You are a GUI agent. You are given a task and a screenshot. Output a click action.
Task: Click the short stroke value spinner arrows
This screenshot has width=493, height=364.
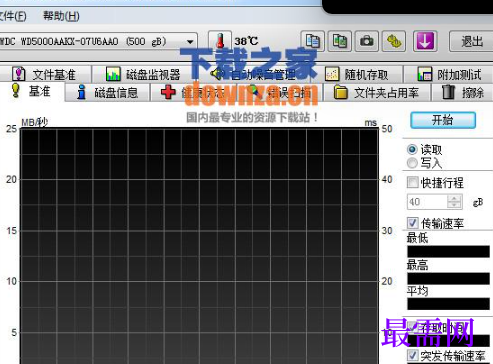(x=454, y=202)
